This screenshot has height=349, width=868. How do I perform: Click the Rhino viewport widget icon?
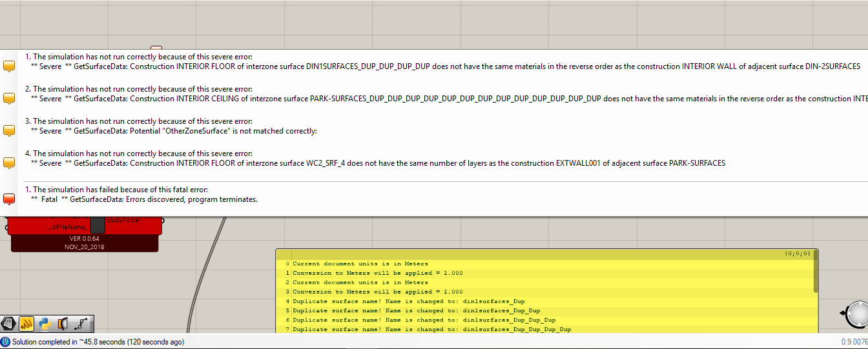10,323
